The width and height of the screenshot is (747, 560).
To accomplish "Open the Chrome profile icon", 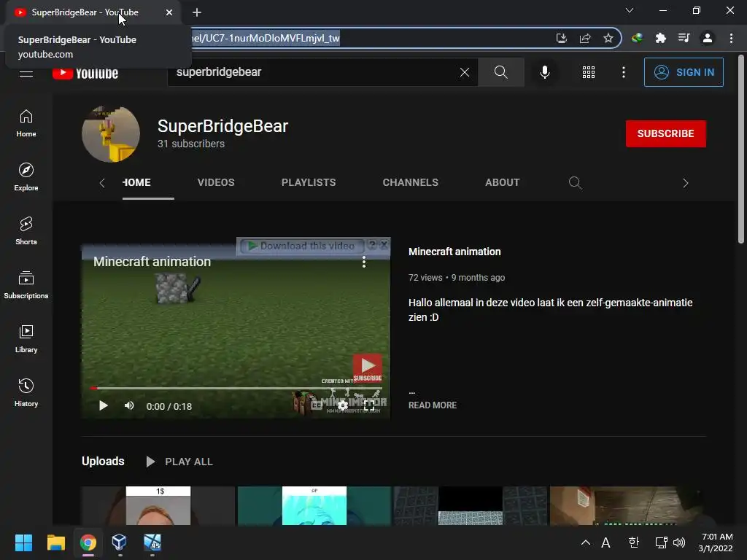I will [708, 38].
